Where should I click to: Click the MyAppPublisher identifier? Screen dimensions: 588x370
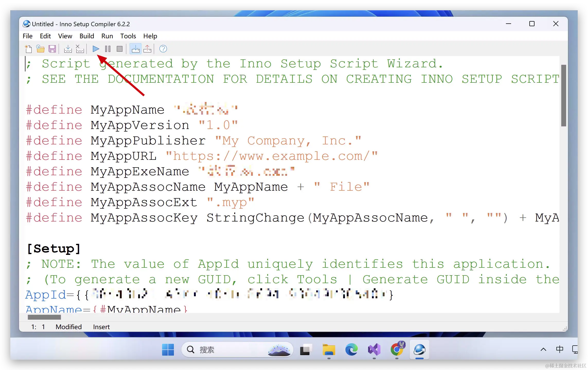click(x=148, y=141)
